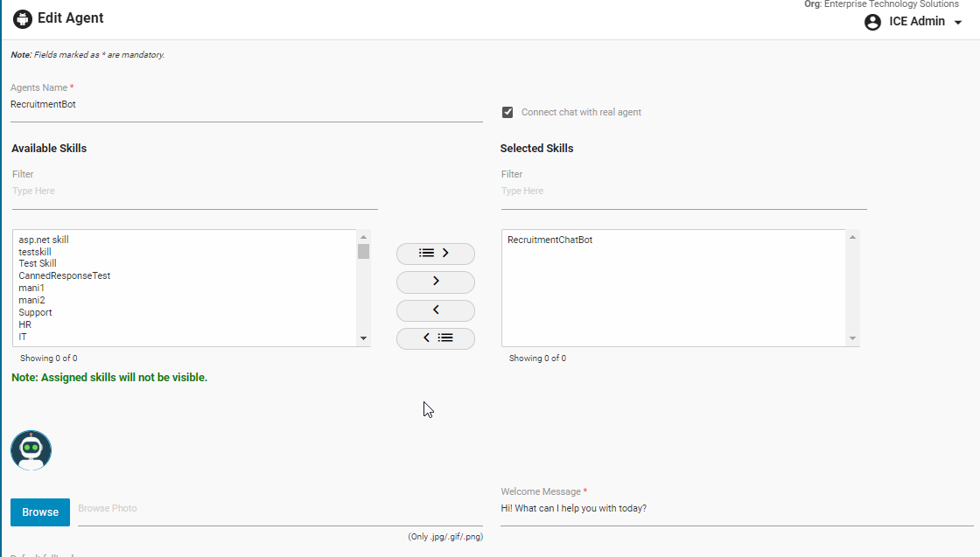Expand the ICE Admin dropdown arrow

[x=958, y=23]
